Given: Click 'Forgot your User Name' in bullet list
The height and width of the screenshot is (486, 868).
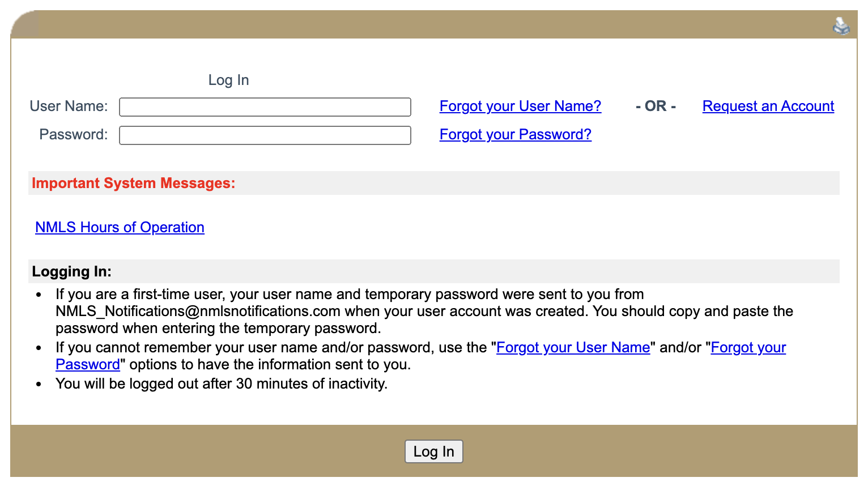Looking at the screenshot, I should click(573, 348).
